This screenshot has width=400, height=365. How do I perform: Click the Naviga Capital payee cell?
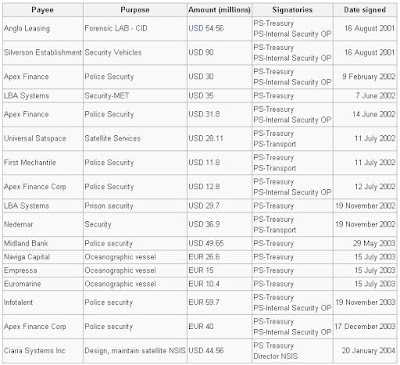(43, 257)
